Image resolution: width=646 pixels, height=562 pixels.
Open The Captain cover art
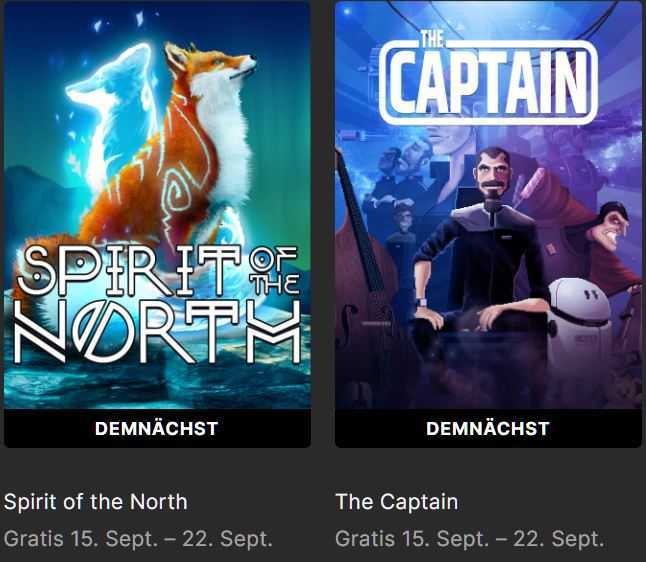(x=488, y=205)
